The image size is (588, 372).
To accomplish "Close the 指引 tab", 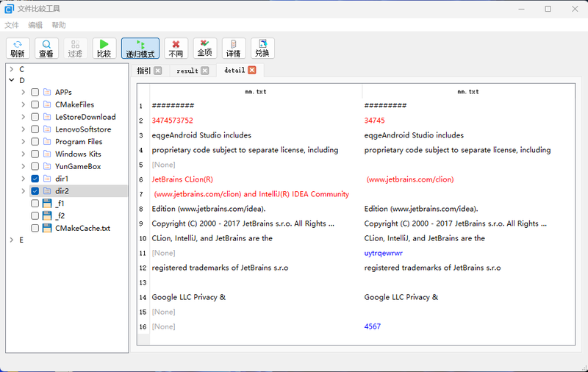I will click(x=158, y=71).
